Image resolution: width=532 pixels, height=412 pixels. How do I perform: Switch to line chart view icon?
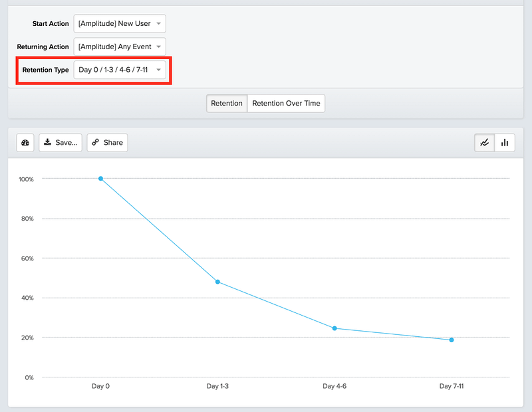[x=485, y=142]
